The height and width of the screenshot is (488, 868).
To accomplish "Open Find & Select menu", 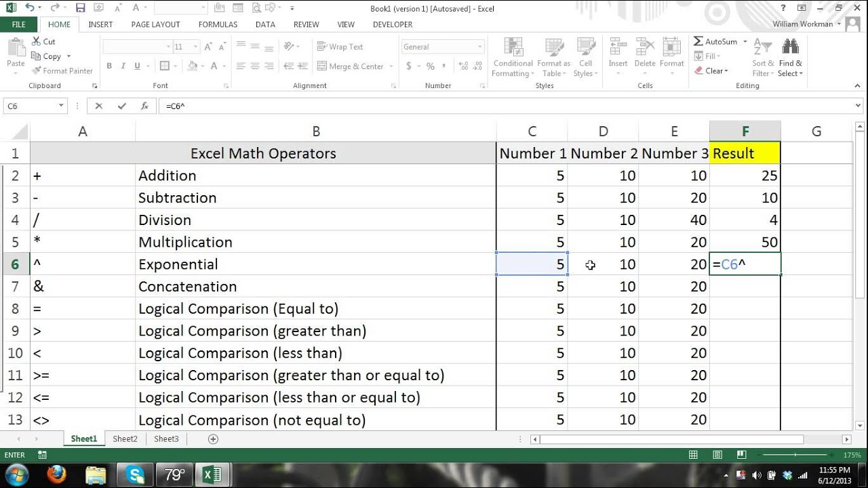I will coord(790,58).
